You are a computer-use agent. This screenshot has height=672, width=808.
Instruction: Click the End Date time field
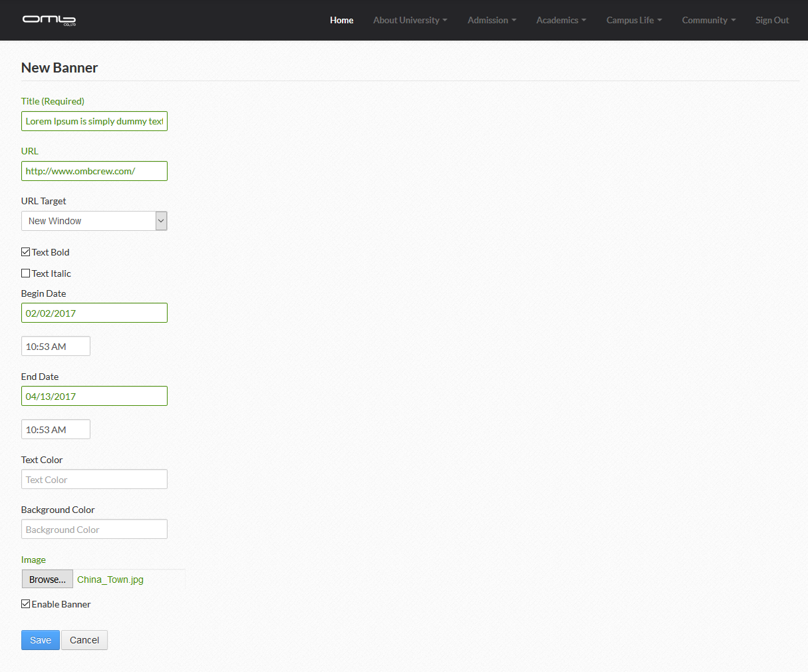point(55,430)
